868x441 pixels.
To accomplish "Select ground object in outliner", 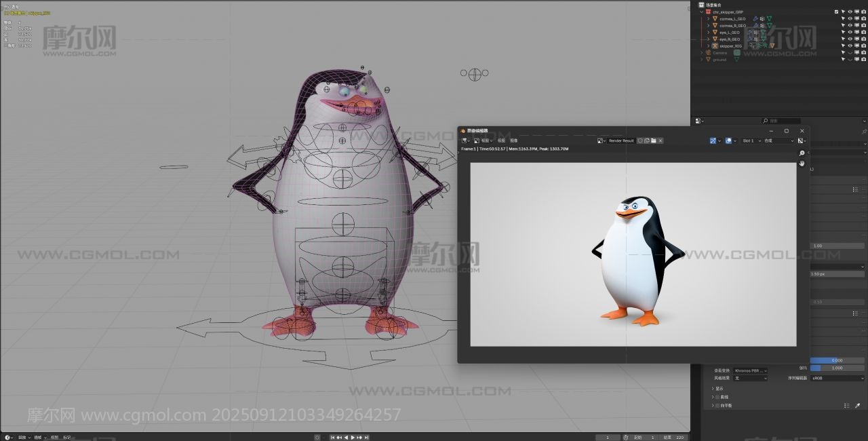I will (x=719, y=60).
